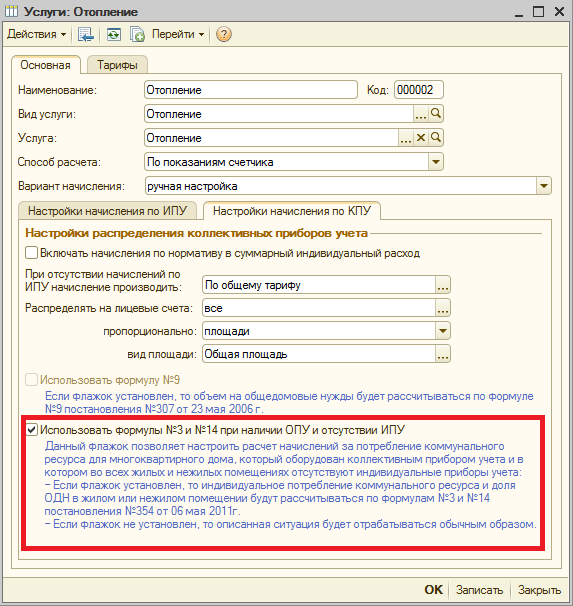
Task: Click the copy-document toolbar icon
Action: 137,34
